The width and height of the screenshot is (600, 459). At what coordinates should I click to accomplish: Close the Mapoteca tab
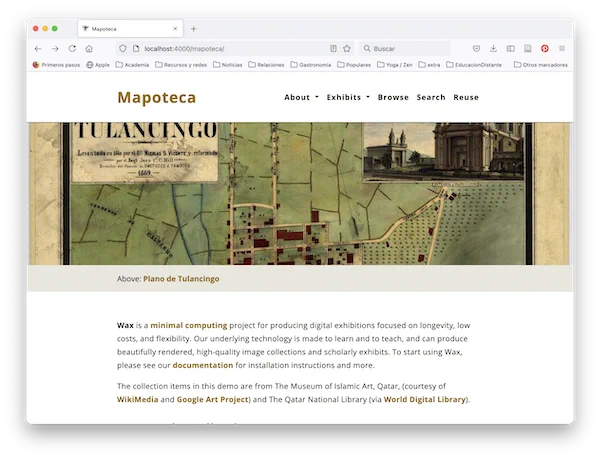click(175, 29)
